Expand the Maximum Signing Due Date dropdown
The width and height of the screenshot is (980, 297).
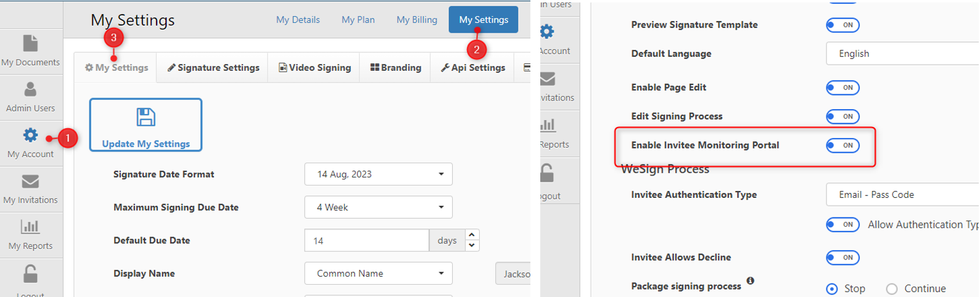pos(378,208)
